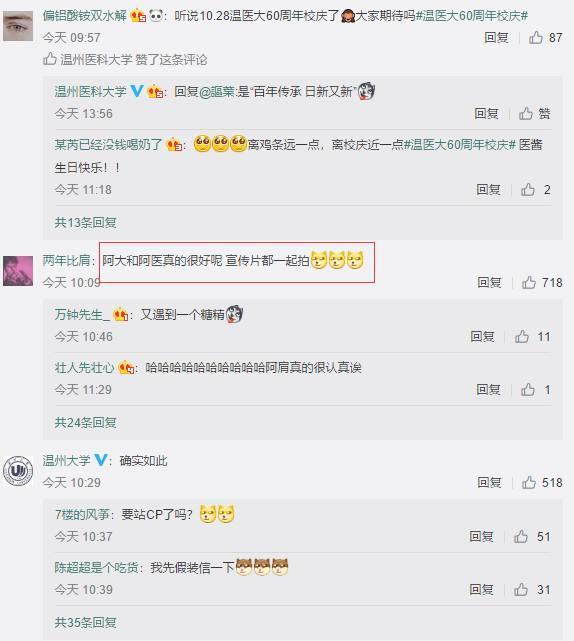Expand all 35 replies (共35条回复)

85,623
